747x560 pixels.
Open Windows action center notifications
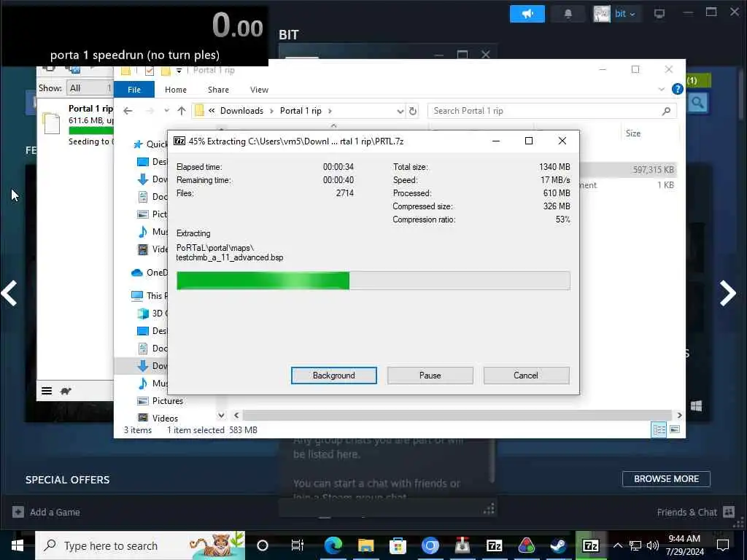click(723, 545)
